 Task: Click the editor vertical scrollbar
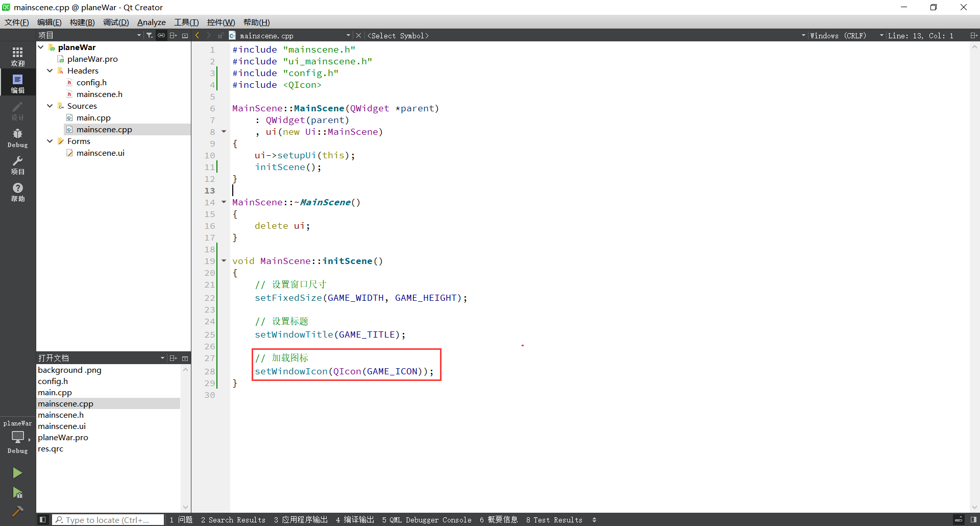pyautogui.click(x=974, y=255)
